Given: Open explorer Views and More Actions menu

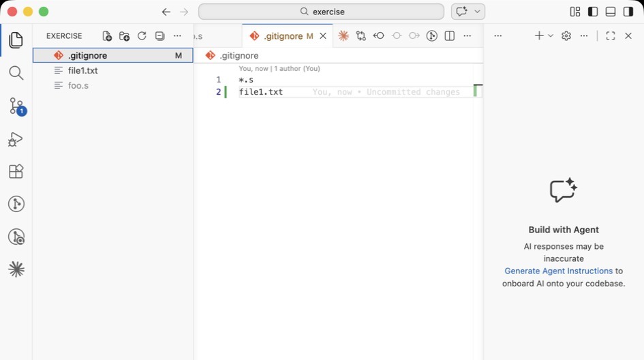Looking at the screenshot, I should click(177, 36).
